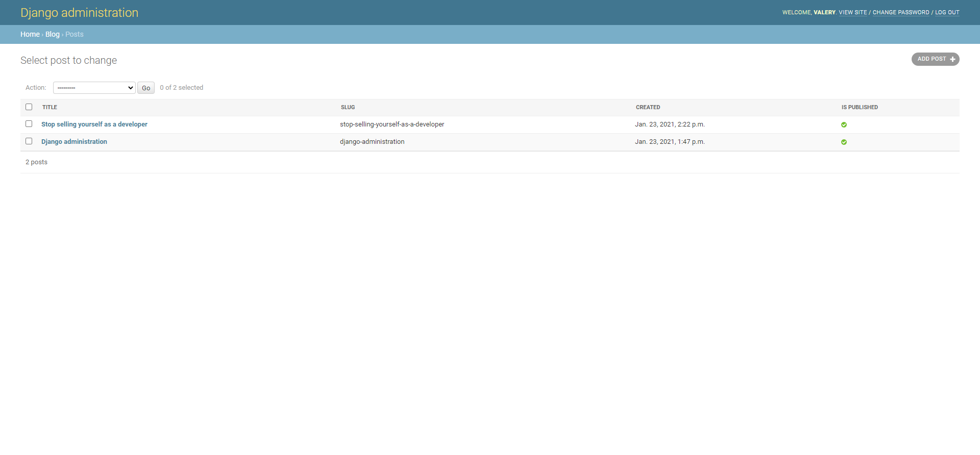Viewport: 980px width, 455px height.
Task: Check the box for Stop selling yourself post
Action: [x=29, y=124]
